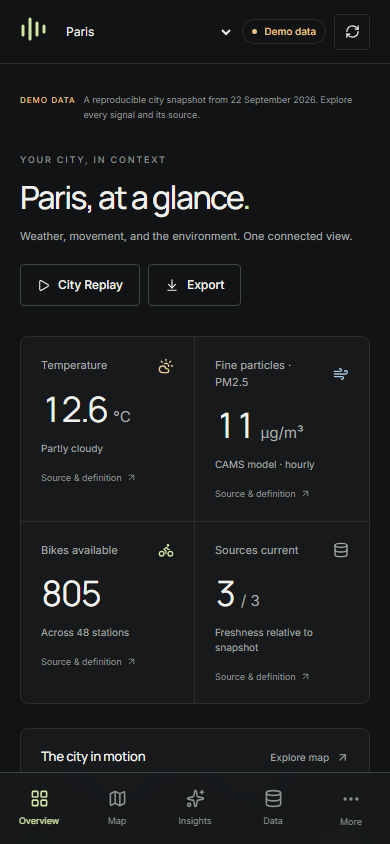Click the database icon on Sources current
Image resolution: width=390 pixels, height=844 pixels.
click(341, 550)
